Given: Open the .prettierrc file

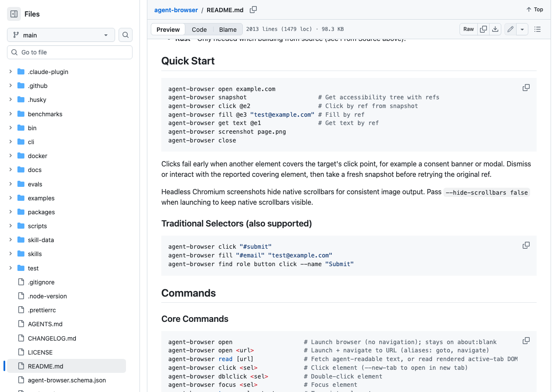Looking at the screenshot, I should click(42, 310).
